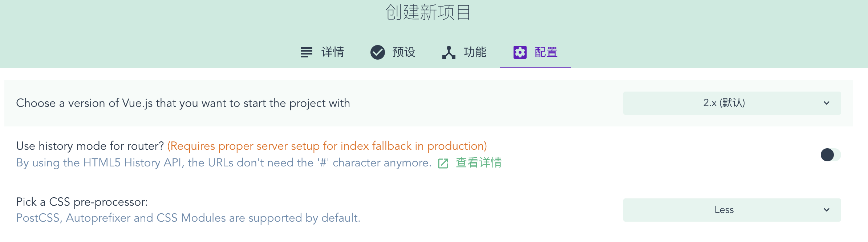Open the CSS pre-processor dropdown showing Less

732,210
